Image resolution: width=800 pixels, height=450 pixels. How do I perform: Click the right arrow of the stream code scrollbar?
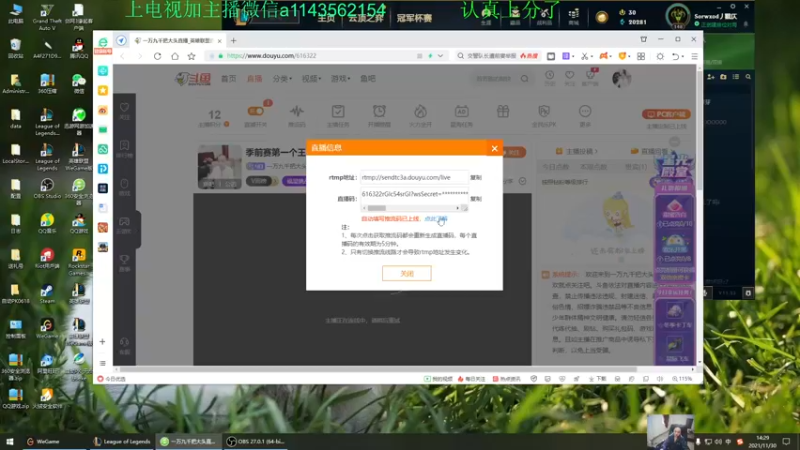[x=457, y=208]
